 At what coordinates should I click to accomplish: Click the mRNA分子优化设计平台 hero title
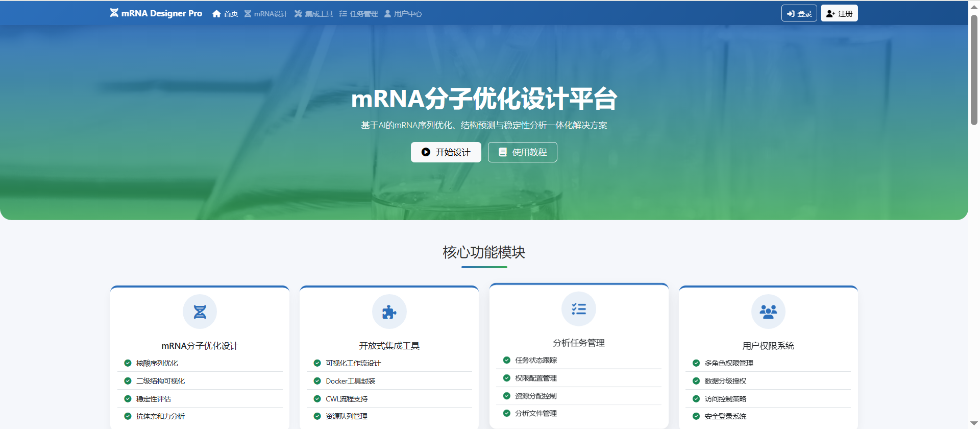coord(484,99)
